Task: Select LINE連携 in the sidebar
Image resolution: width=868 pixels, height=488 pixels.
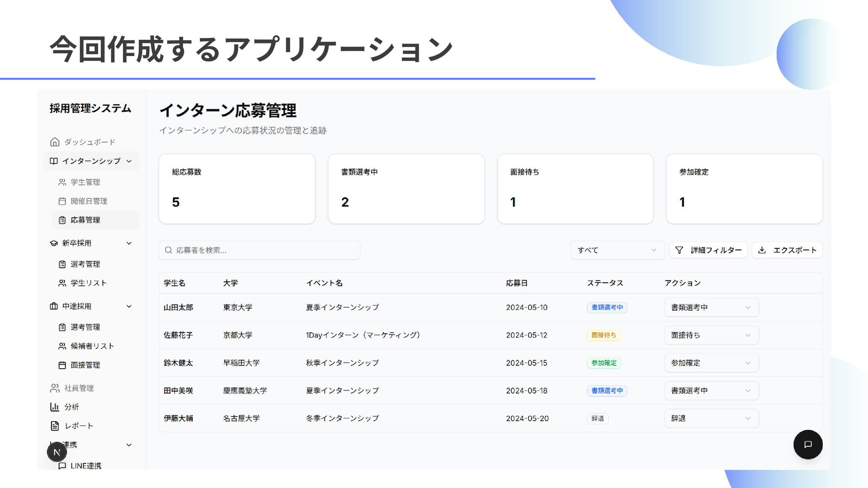Action: [85, 465]
